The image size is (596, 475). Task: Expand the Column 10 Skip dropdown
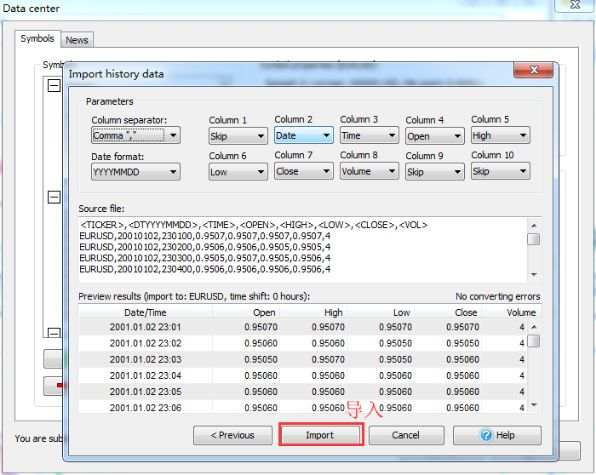(501, 171)
